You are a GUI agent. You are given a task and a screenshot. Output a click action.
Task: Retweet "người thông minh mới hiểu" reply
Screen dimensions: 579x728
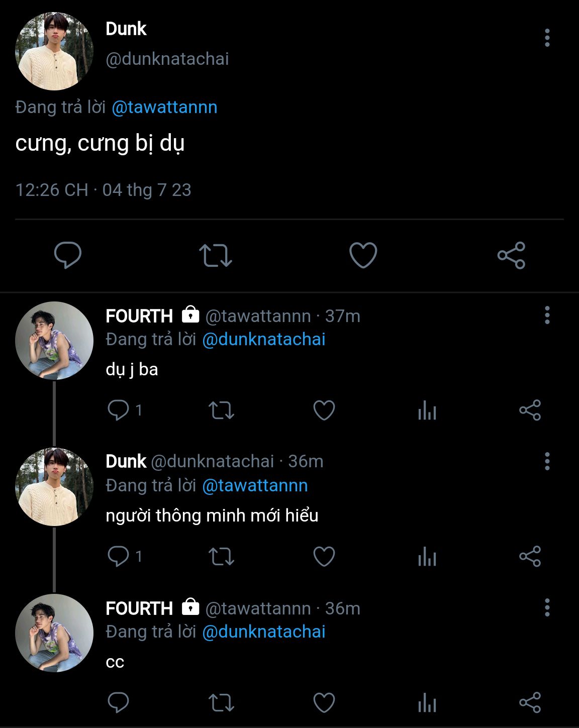coord(221,556)
